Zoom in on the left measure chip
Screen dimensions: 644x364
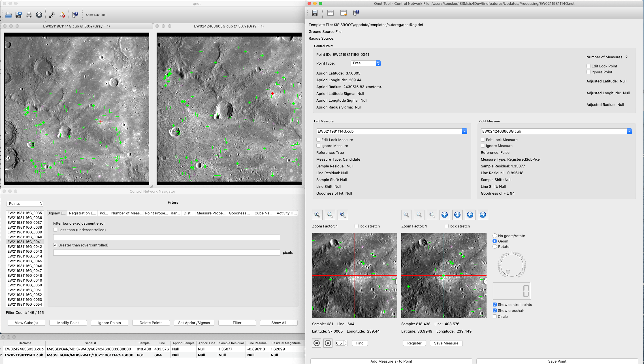point(317,215)
